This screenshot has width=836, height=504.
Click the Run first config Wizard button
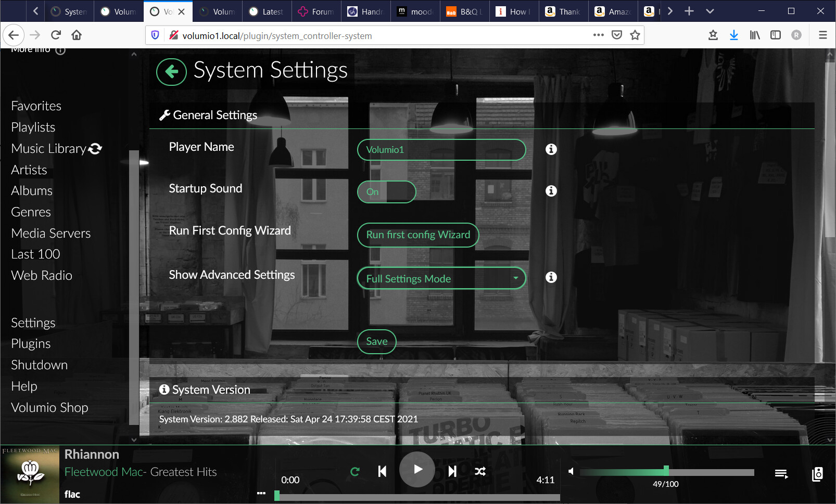418,235
